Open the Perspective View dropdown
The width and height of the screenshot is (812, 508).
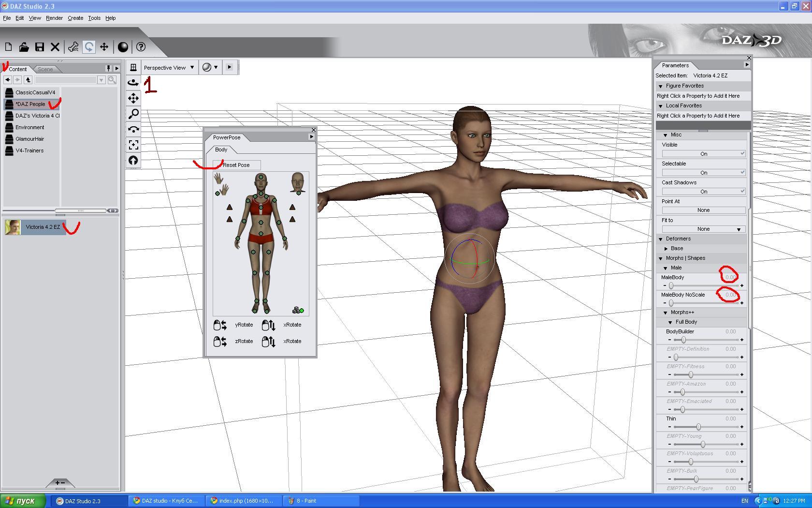pos(169,68)
